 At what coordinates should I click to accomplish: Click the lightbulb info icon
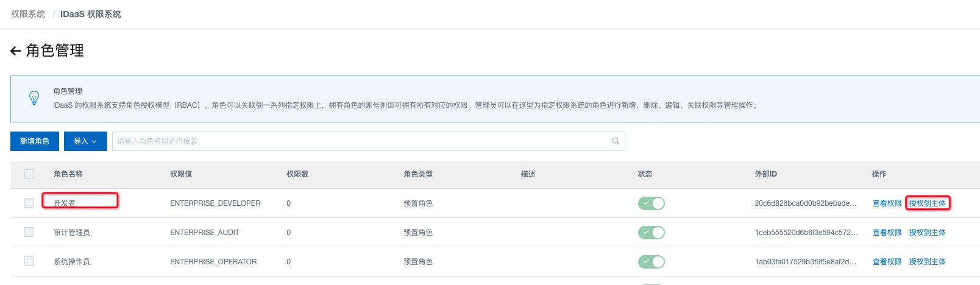click(34, 97)
